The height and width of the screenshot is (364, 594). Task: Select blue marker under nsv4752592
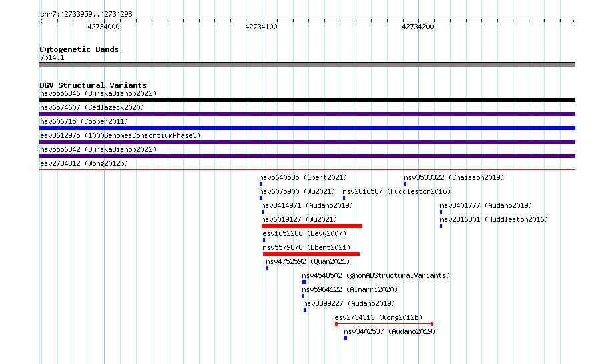(x=267, y=268)
